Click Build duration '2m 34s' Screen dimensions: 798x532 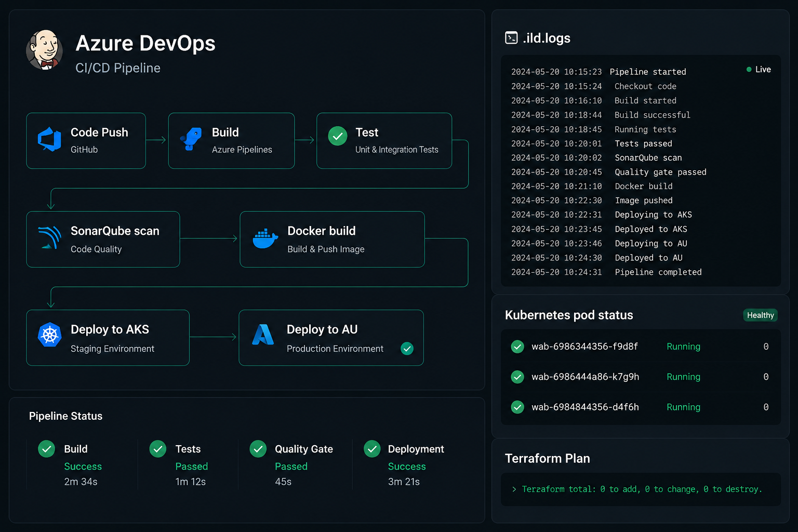tap(81, 482)
